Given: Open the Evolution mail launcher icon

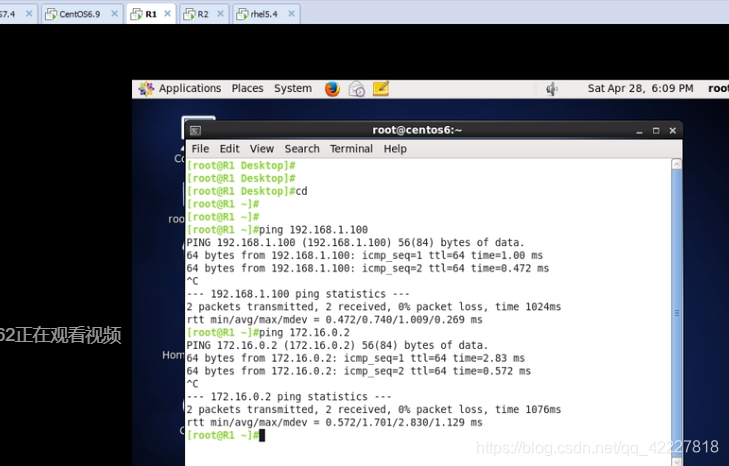Looking at the screenshot, I should [357, 88].
